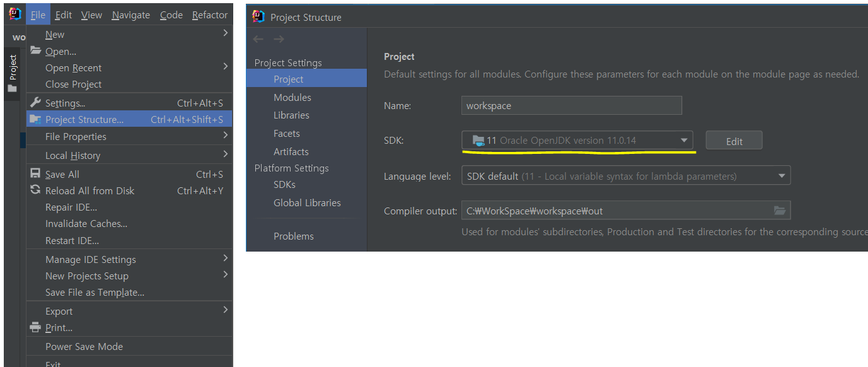
Task: Click the Compiler output path field
Action: tap(626, 211)
